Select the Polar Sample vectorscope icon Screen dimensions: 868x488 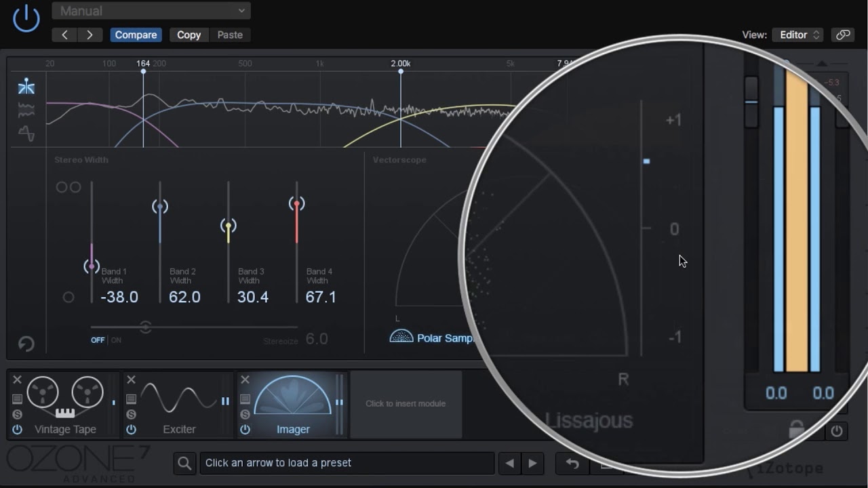tap(401, 336)
